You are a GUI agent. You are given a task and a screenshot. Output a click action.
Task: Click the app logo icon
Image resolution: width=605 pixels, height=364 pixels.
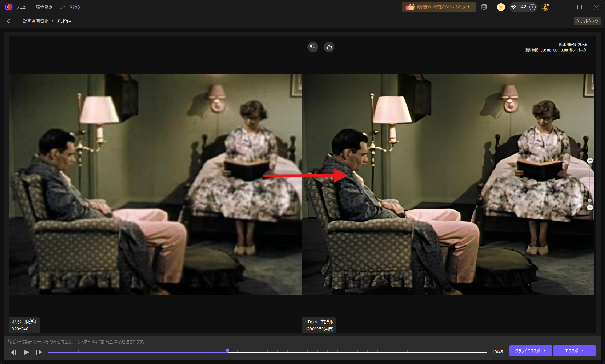coord(8,7)
